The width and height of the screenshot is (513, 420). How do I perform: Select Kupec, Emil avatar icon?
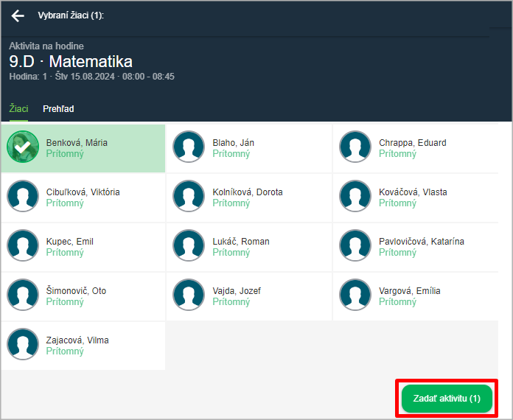23,245
